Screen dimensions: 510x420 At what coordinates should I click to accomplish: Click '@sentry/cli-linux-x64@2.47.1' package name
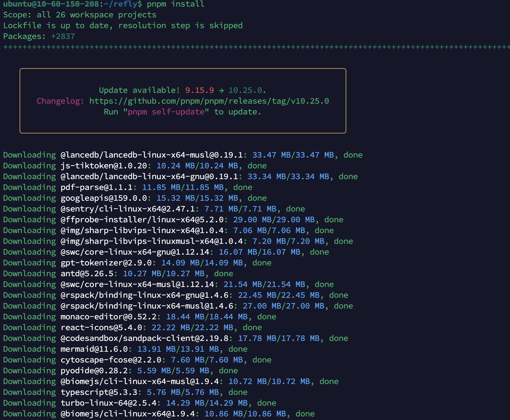pyautogui.click(x=128, y=209)
